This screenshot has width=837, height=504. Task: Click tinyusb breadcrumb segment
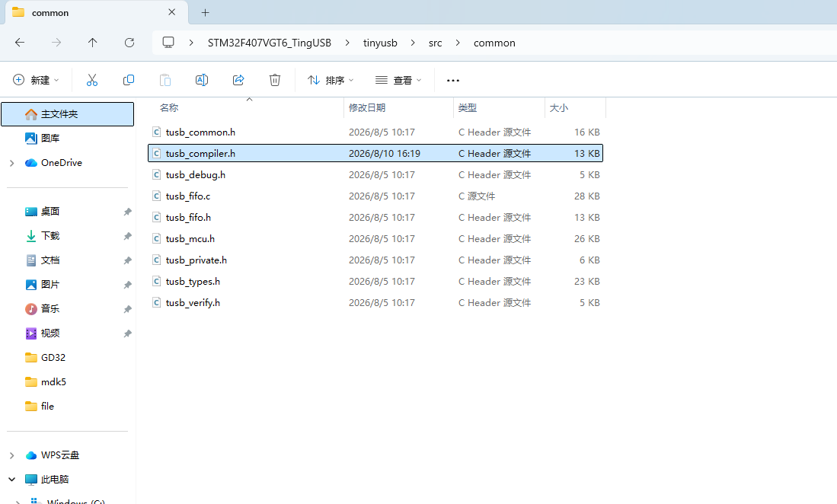(380, 43)
